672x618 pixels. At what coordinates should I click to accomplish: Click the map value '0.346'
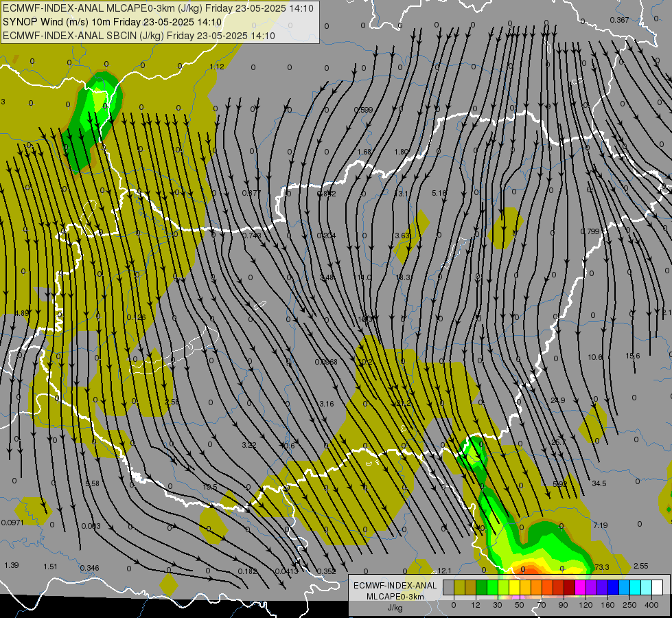tap(89, 569)
